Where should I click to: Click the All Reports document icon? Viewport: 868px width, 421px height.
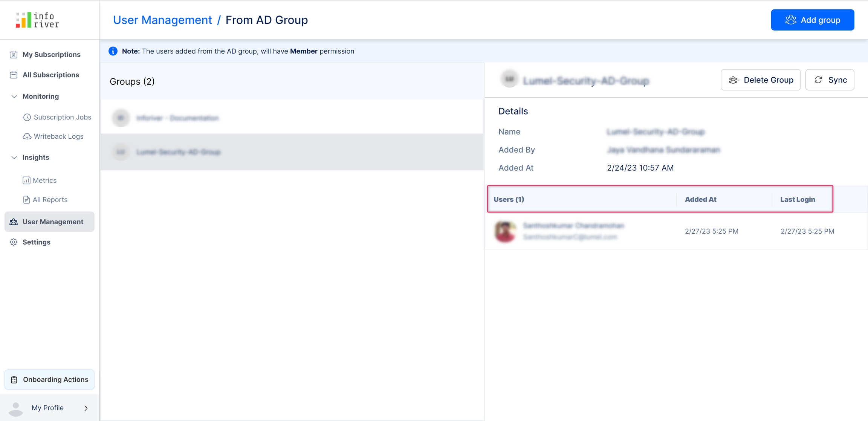[x=26, y=200]
